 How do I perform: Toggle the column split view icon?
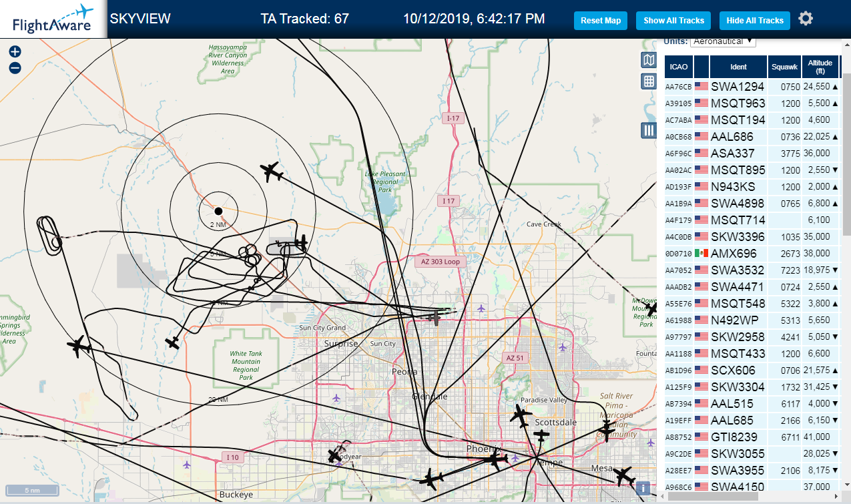(648, 130)
